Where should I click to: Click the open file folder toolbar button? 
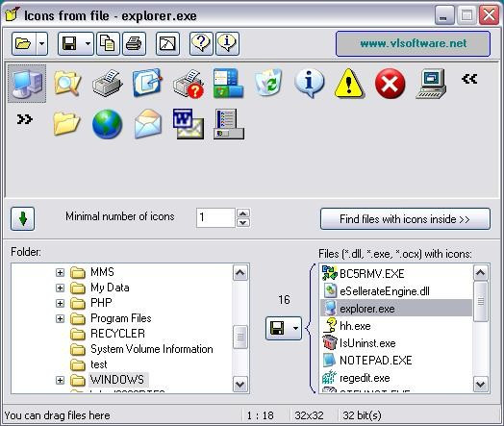pyautogui.click(x=23, y=43)
